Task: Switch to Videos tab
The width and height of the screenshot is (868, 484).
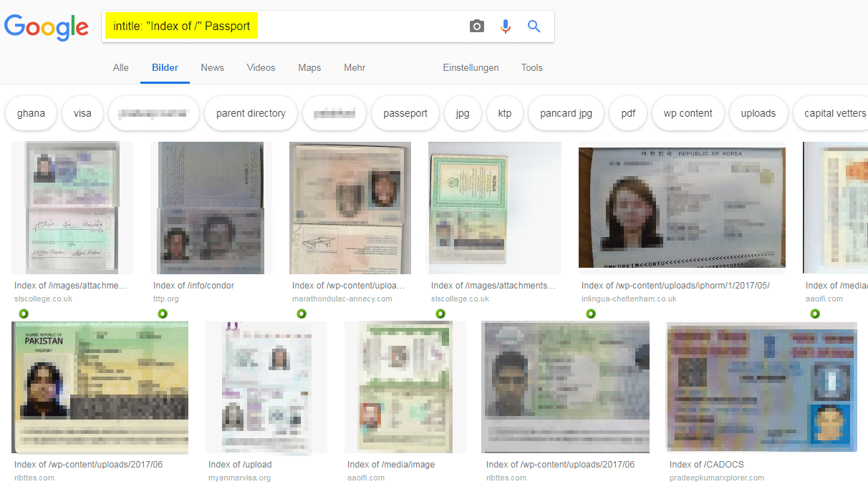Action: coord(261,67)
